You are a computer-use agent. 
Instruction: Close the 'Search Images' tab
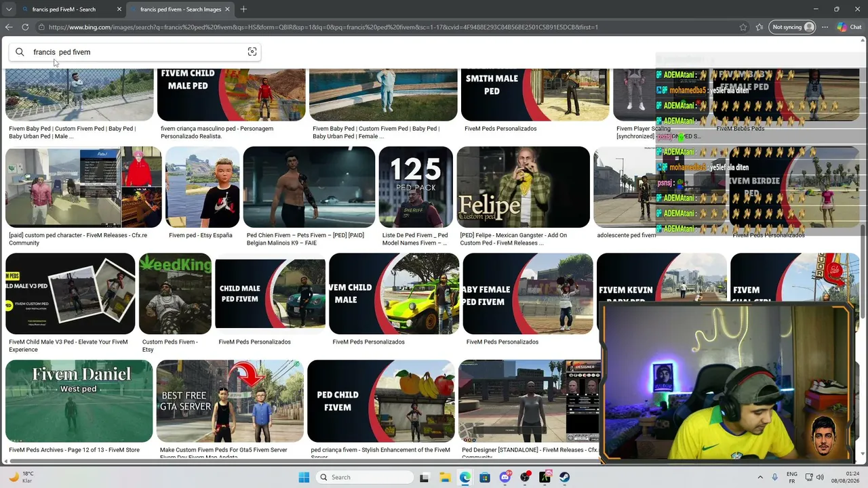[227, 9]
